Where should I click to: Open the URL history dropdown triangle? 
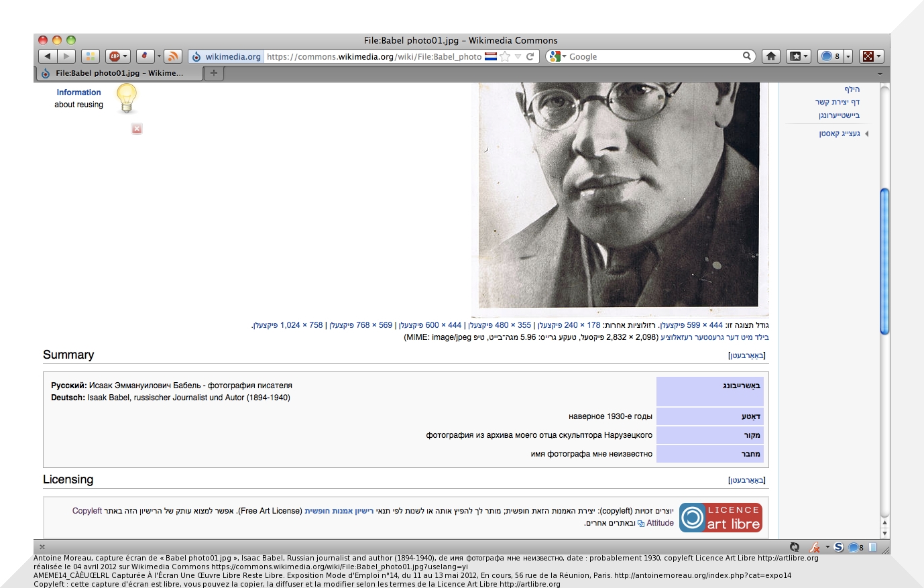518,56
